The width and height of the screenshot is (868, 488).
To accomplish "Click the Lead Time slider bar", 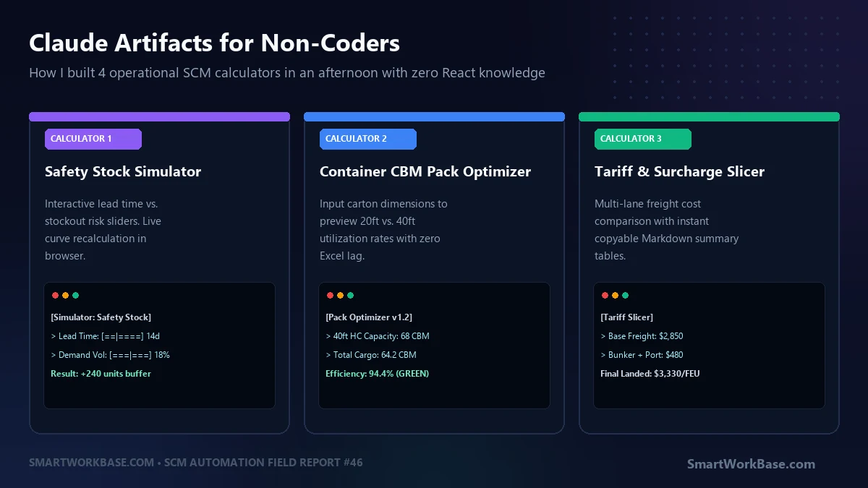I will [x=122, y=336].
